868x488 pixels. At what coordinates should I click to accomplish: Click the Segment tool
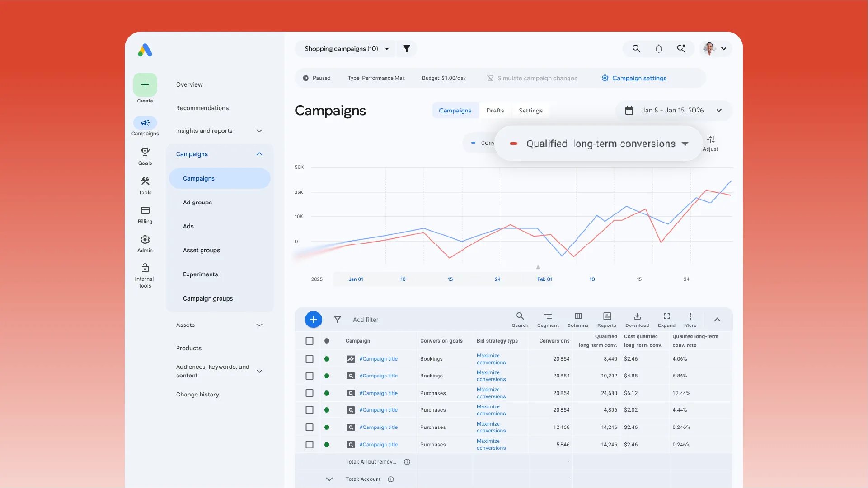[548, 320]
